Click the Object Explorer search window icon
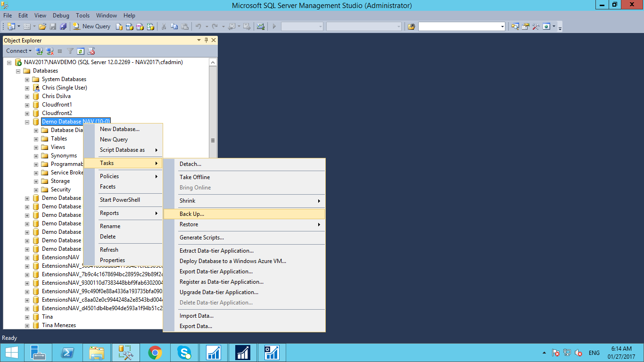This screenshot has width=644, height=362. [x=515, y=26]
